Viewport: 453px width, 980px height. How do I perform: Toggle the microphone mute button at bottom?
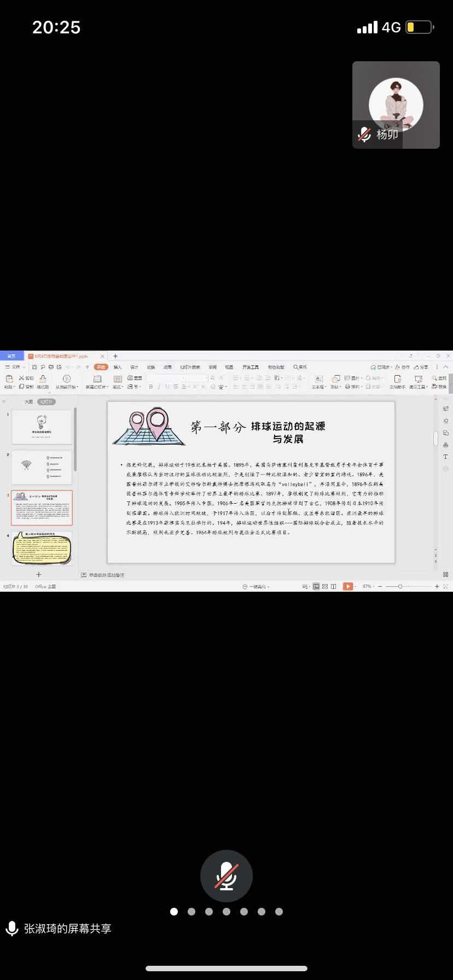pos(226,876)
